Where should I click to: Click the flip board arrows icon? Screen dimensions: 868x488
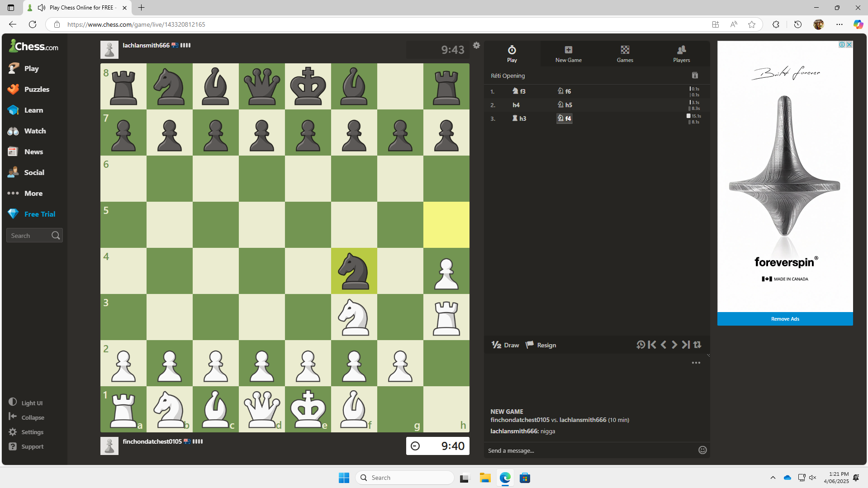click(x=697, y=345)
